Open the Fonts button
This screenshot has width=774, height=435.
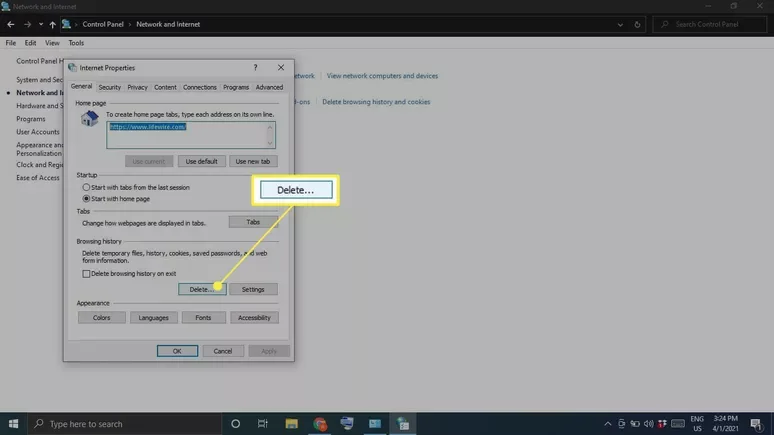[203, 318]
